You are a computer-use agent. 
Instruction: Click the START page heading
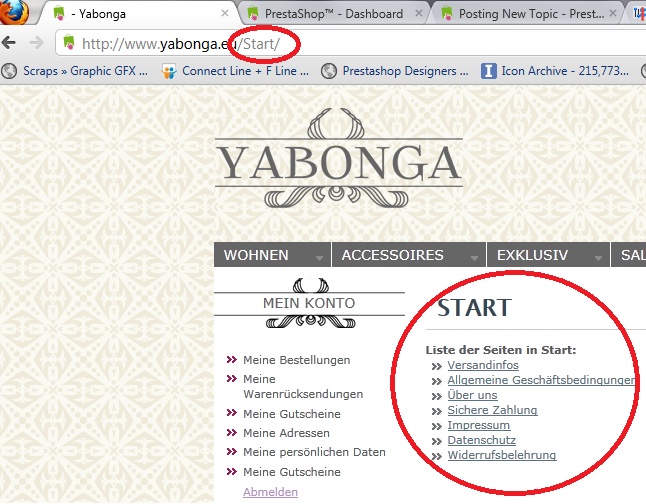click(x=474, y=307)
